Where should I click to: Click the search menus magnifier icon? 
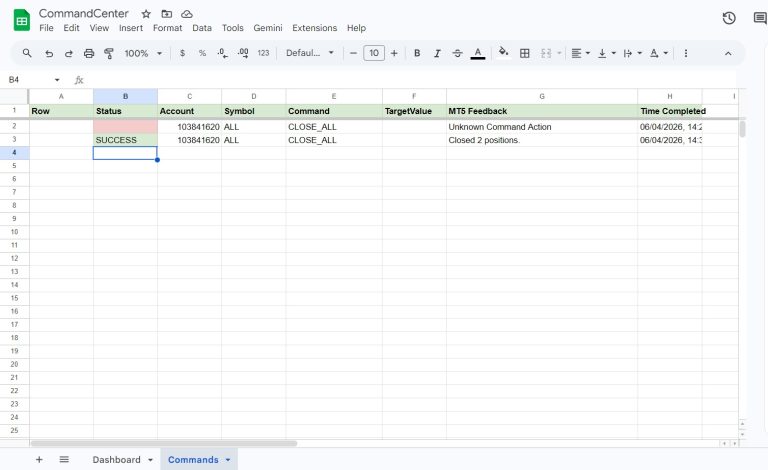(x=27, y=53)
